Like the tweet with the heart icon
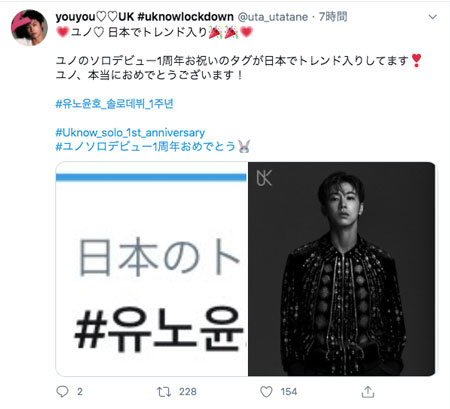 point(266,392)
